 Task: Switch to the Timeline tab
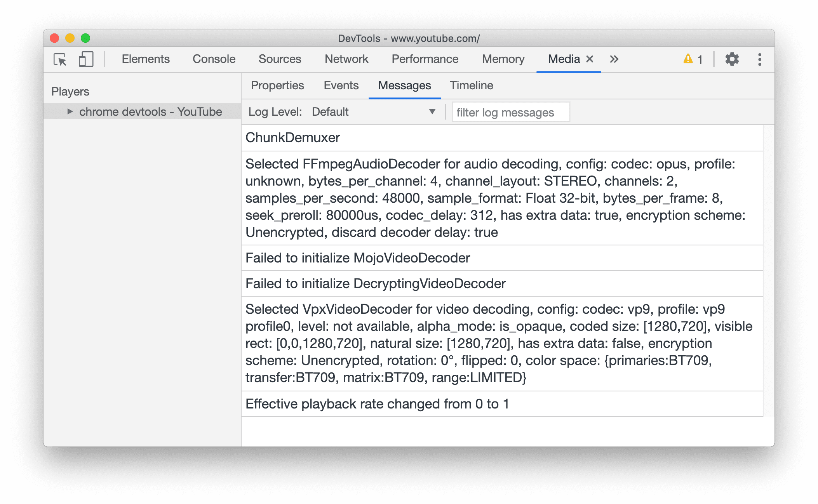tap(472, 85)
